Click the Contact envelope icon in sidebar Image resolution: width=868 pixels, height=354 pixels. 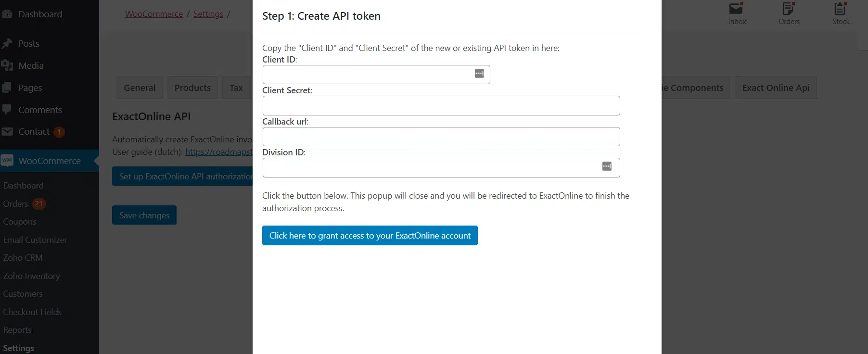[7, 132]
